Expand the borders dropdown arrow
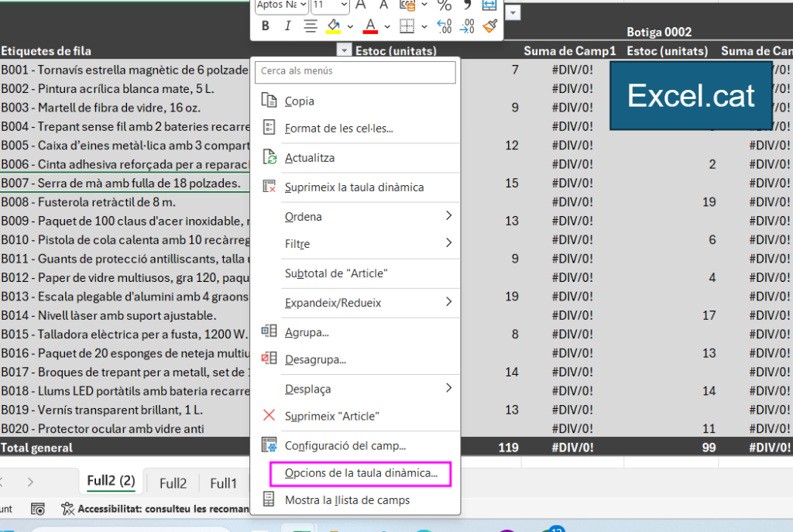The height and width of the screenshot is (532, 793). (424, 26)
